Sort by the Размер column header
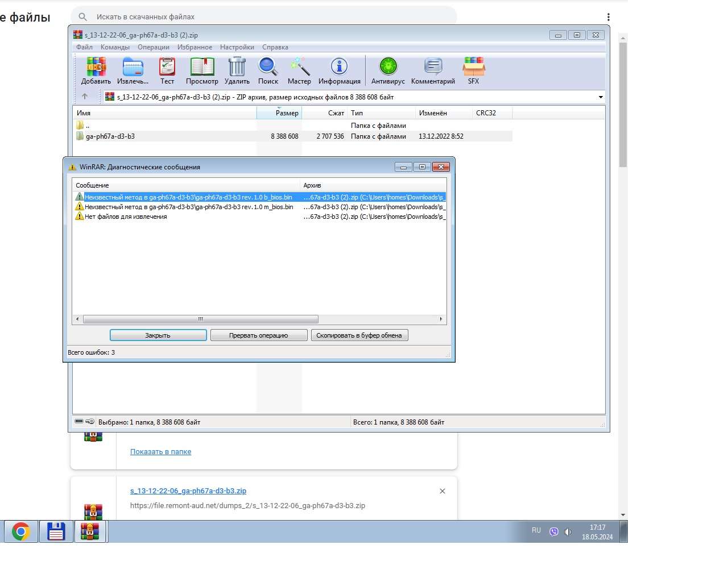The width and height of the screenshot is (728, 582). pos(279,113)
